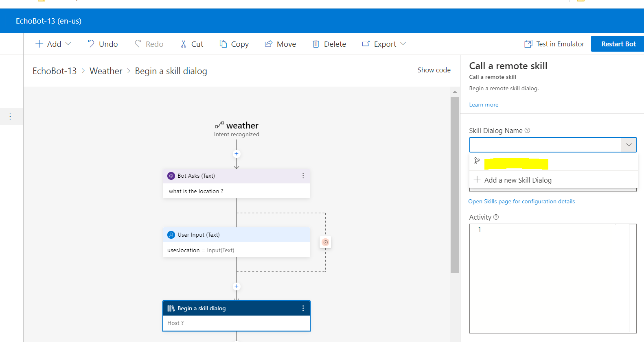This screenshot has height=342, width=644.
Task: Delete the selected action
Action: [x=329, y=44]
